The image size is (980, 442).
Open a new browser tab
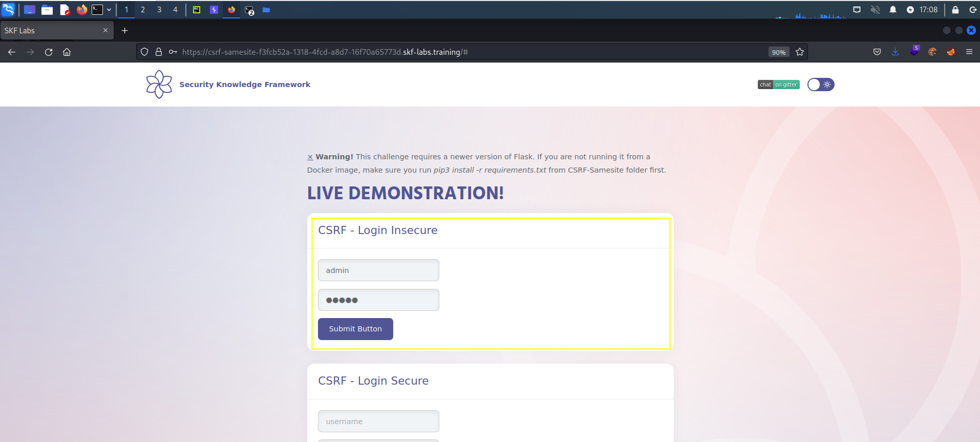124,31
